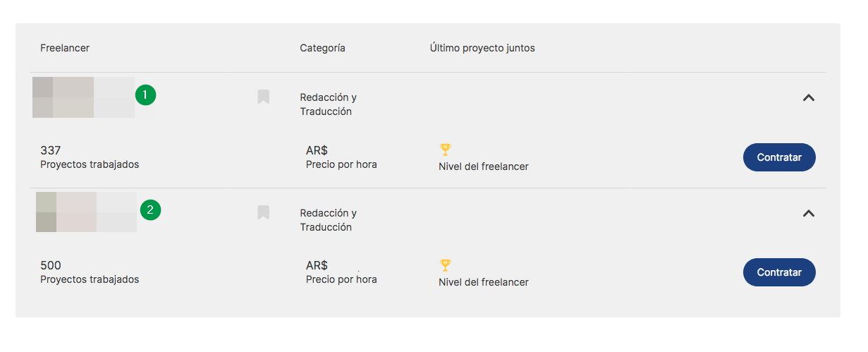Image resolution: width=868 pixels, height=352 pixels.
Task: Click the Categoría column header
Action: click(322, 48)
